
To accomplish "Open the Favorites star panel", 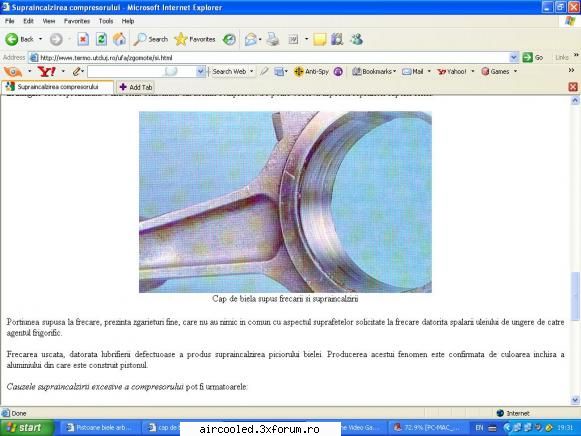I will (195, 39).
